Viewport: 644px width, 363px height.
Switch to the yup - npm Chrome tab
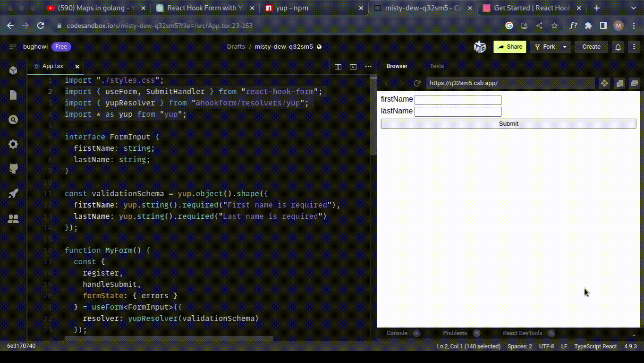pyautogui.click(x=314, y=8)
